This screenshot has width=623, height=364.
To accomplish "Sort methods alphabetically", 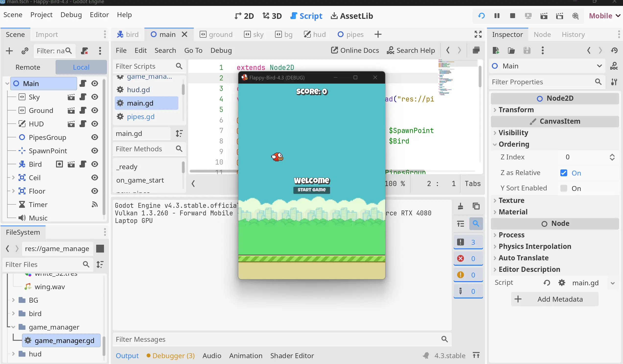I will 179,134.
